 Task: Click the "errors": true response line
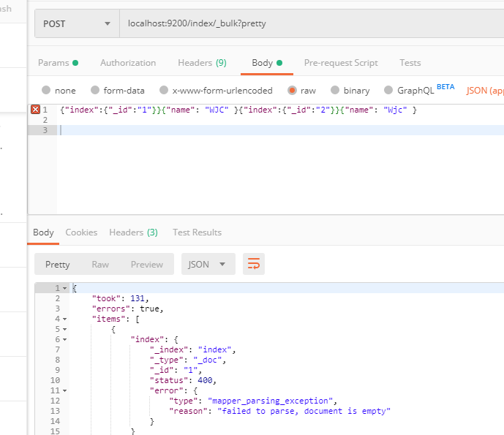tap(127, 309)
